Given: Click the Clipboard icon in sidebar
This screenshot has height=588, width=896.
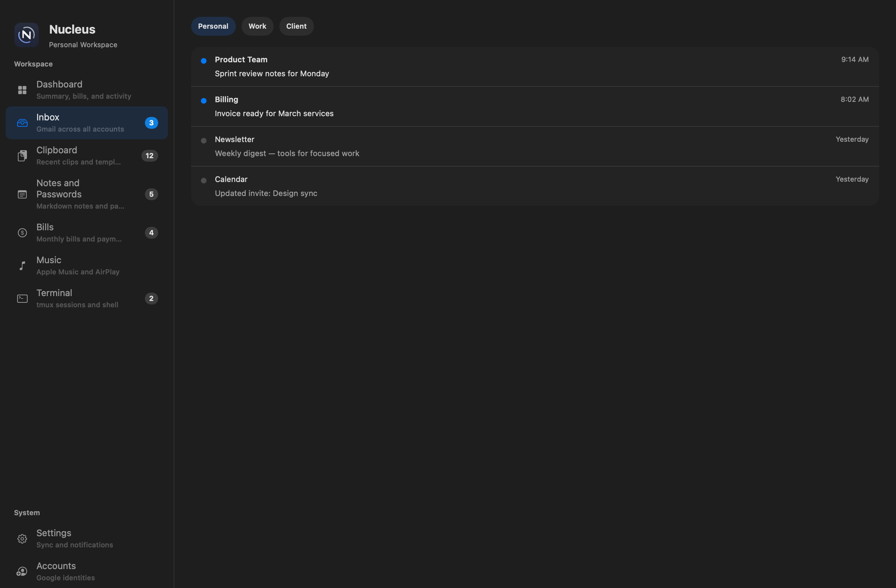Looking at the screenshot, I should tap(22, 155).
